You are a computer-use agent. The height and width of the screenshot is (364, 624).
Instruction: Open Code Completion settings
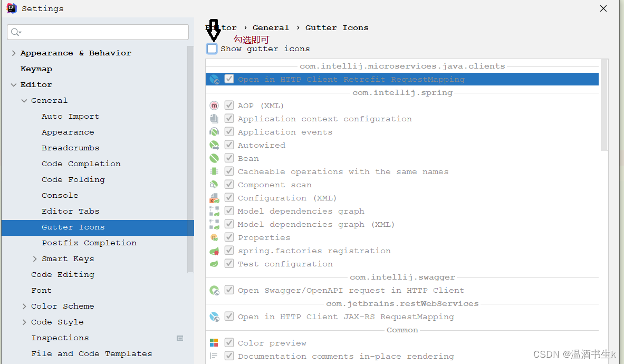[81, 164]
